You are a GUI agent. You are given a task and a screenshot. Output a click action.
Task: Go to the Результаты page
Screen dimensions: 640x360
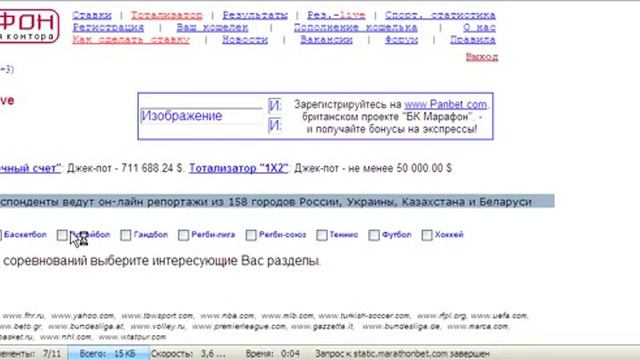(255, 15)
